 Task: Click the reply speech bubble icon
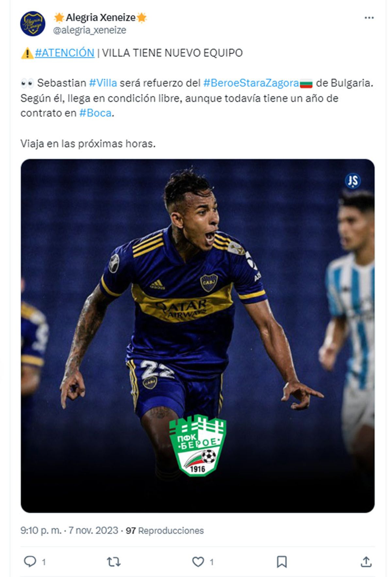point(30,561)
